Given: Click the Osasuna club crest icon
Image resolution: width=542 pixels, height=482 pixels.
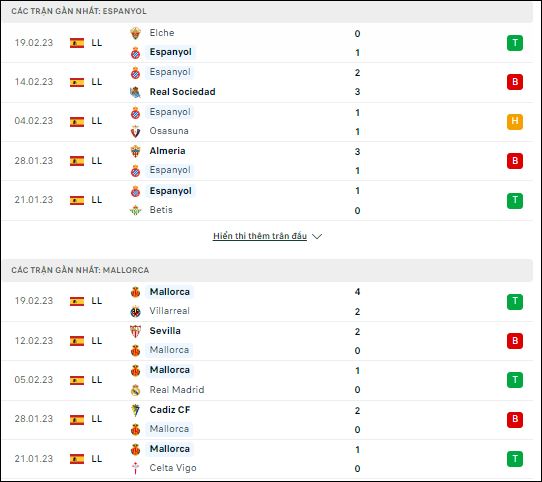Looking at the screenshot, I should tap(136, 132).
